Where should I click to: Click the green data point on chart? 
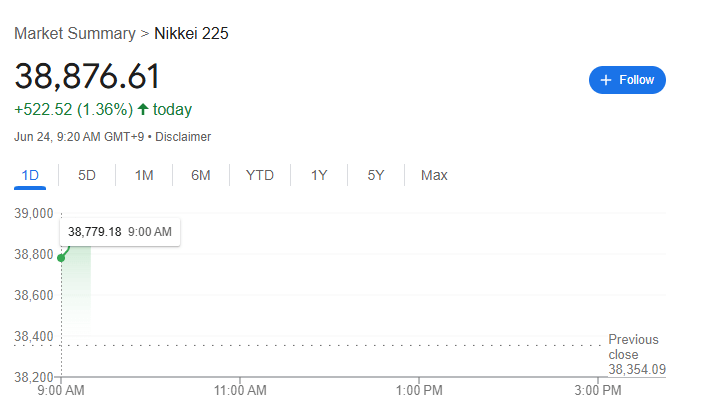pos(61,258)
